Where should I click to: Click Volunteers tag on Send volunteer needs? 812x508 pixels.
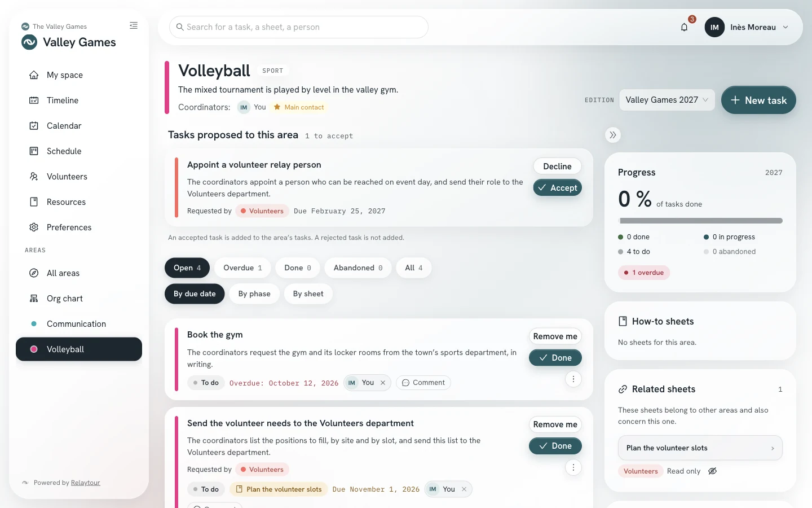(x=263, y=470)
